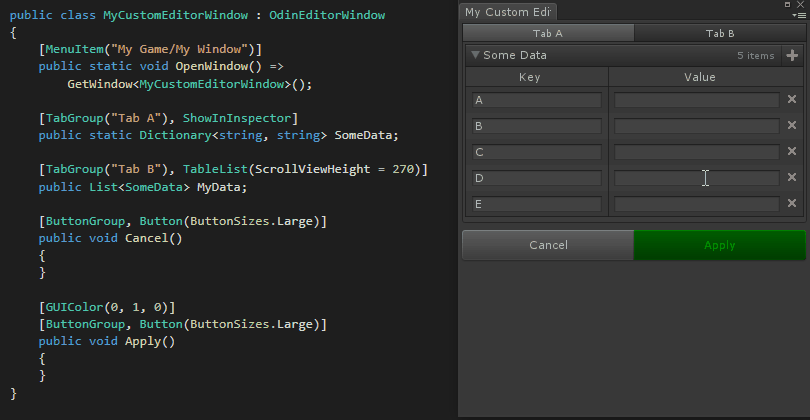Click the key field containing A
Screen dimensions: 810x420
pos(537,100)
